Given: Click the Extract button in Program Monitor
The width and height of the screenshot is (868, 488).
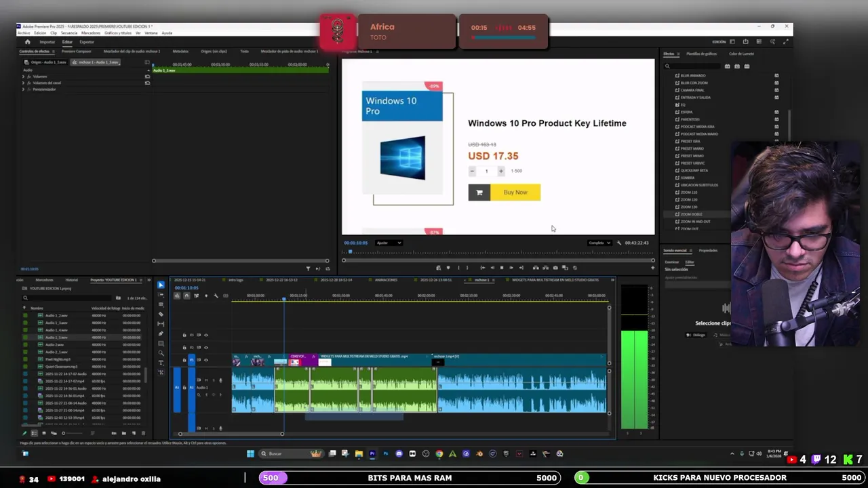Looking at the screenshot, I should 545,268.
